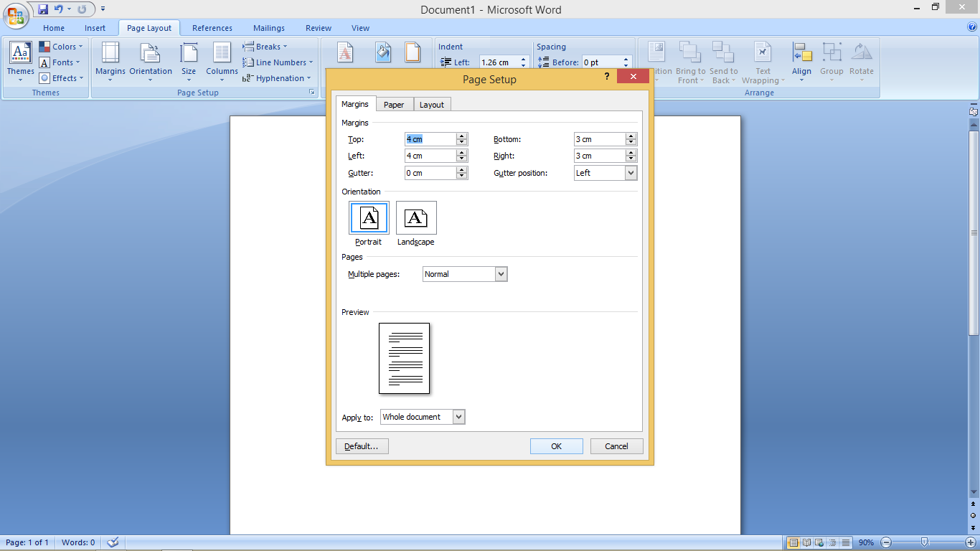Click the Left margin input field
Screen dimensions: 980x551
[x=430, y=156]
